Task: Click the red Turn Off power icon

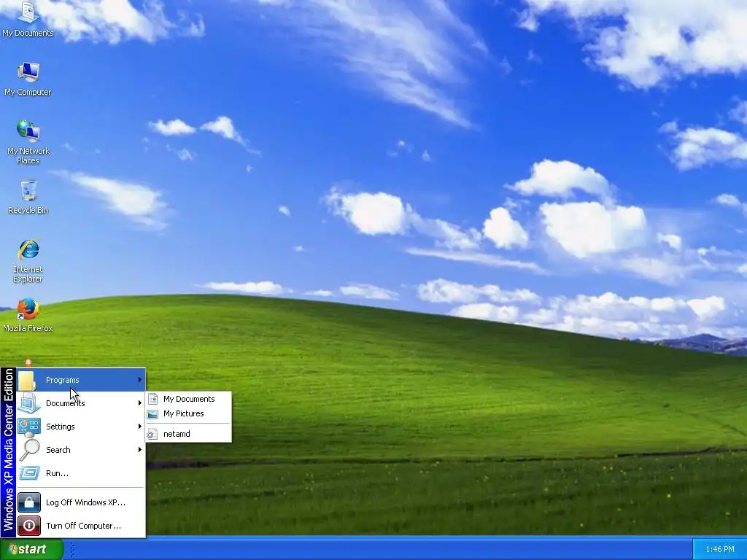Action: point(29,526)
